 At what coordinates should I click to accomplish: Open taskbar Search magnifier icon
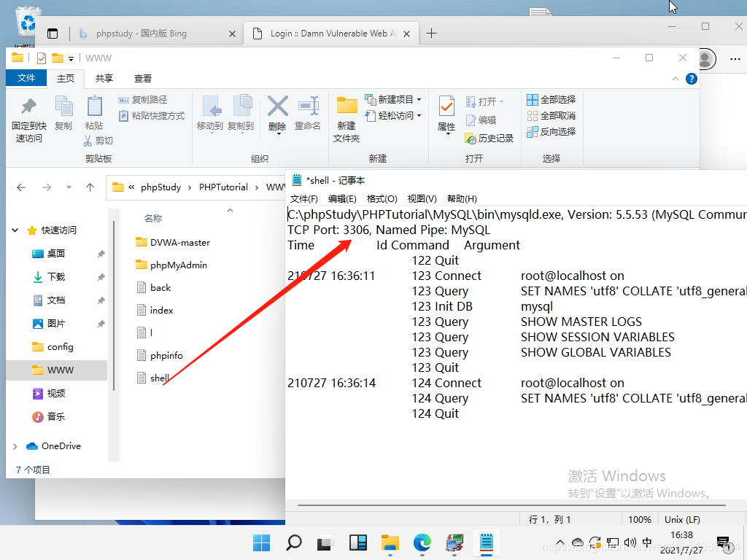[293, 542]
